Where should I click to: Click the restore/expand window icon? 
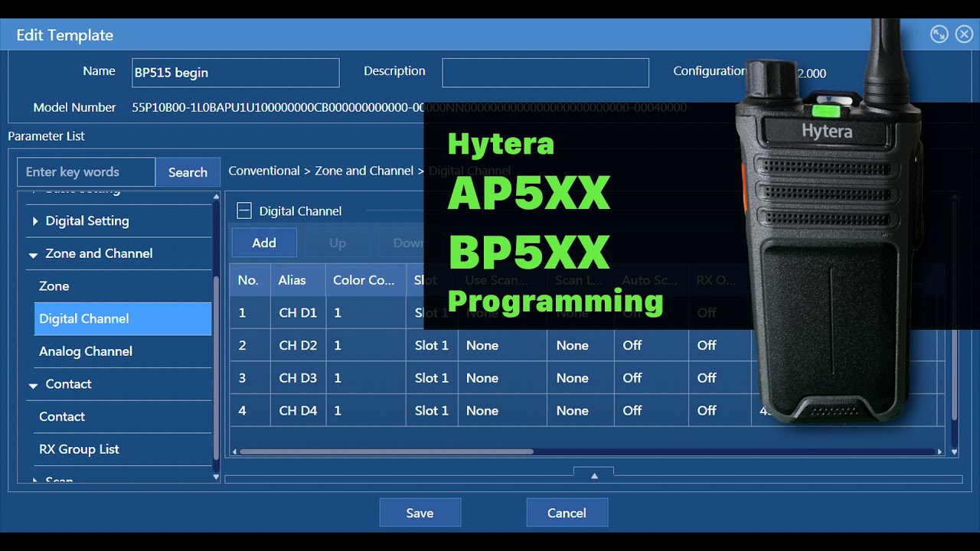click(939, 34)
